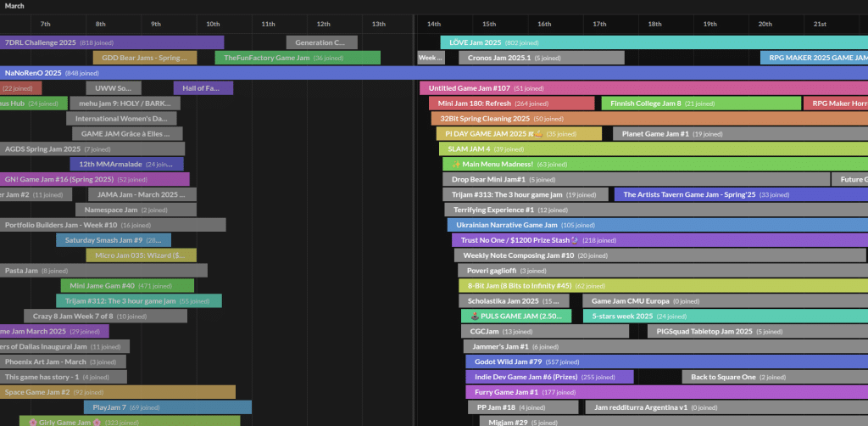Image resolution: width=868 pixels, height=426 pixels.
Task: Open Micro Jam 035: Wizard
Action: pyautogui.click(x=142, y=255)
